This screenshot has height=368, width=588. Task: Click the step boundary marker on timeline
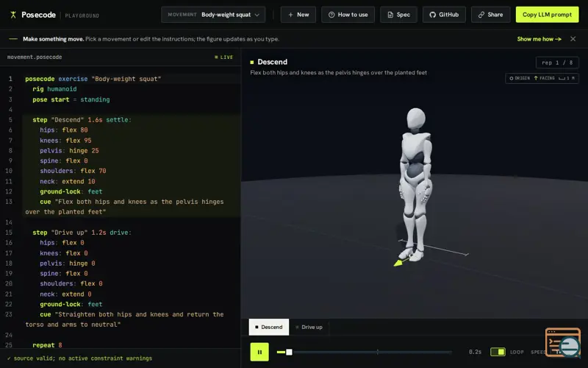click(x=378, y=352)
